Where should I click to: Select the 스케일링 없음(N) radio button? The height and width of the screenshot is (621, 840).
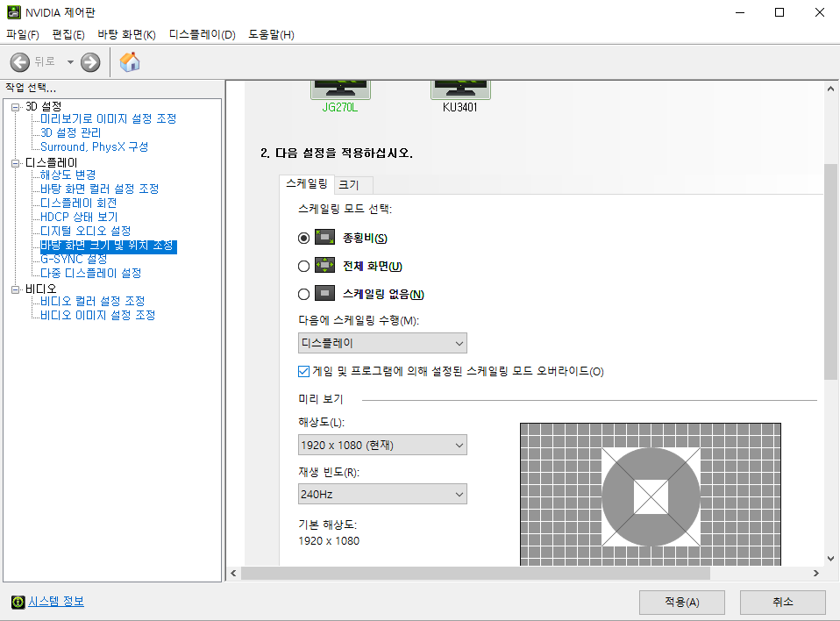[303, 294]
